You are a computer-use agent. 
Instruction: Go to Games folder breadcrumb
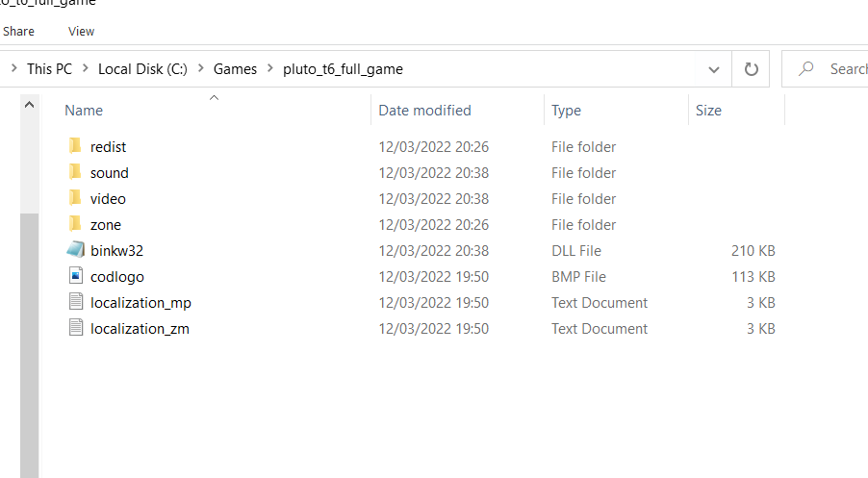(235, 69)
